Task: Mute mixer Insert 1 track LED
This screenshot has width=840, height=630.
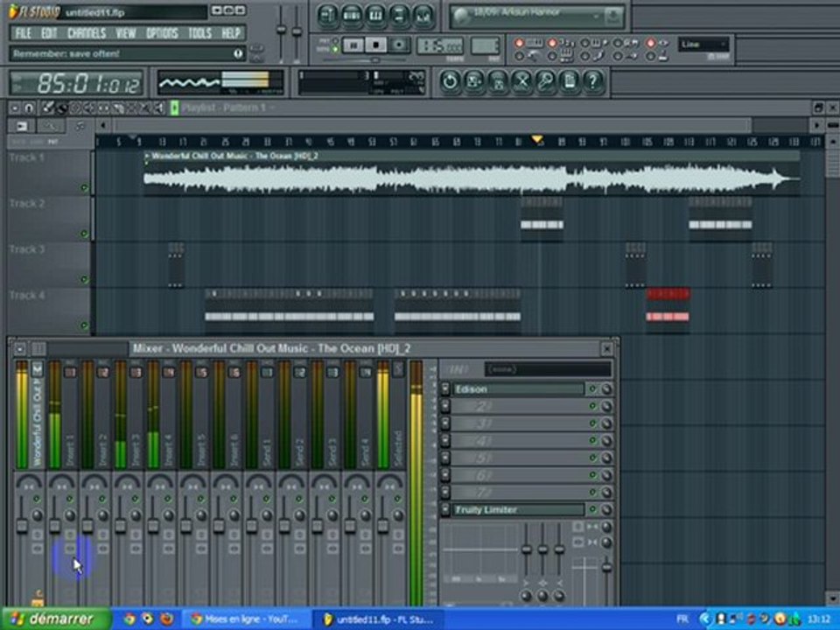Action: click(x=70, y=500)
